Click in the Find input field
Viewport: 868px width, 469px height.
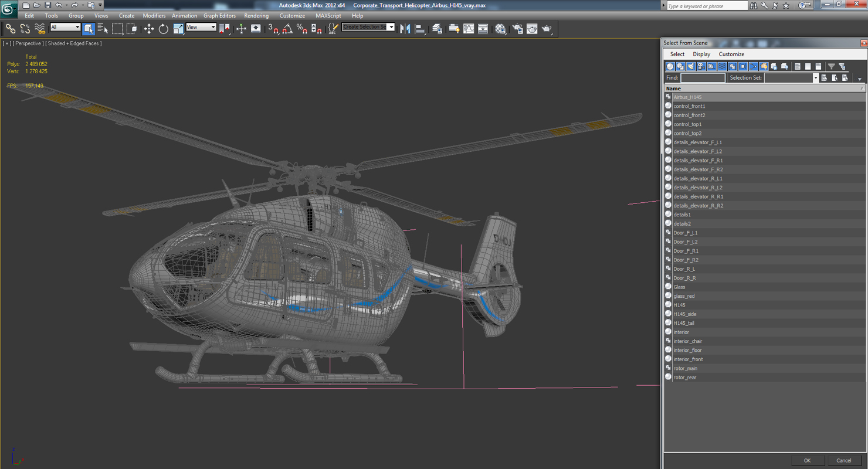click(x=703, y=77)
